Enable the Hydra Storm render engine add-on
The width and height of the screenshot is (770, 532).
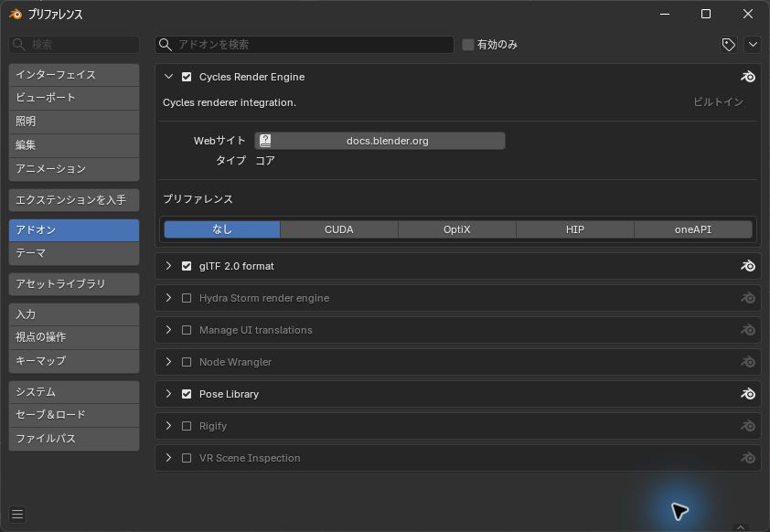pyautogui.click(x=187, y=298)
